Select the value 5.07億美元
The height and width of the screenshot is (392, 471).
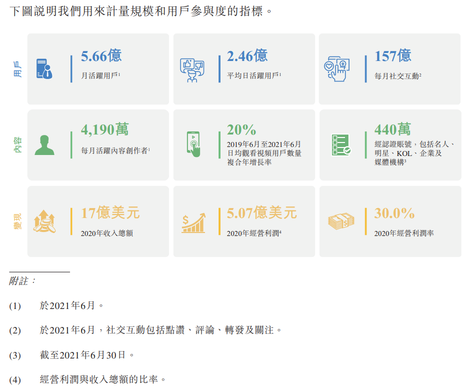pyautogui.click(x=262, y=213)
